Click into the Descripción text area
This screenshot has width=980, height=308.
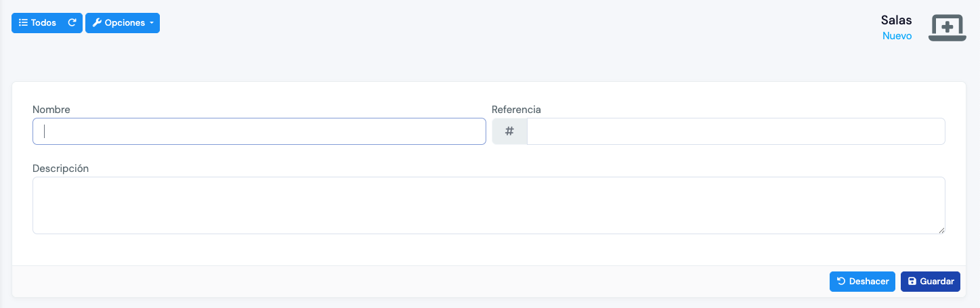pos(488,205)
